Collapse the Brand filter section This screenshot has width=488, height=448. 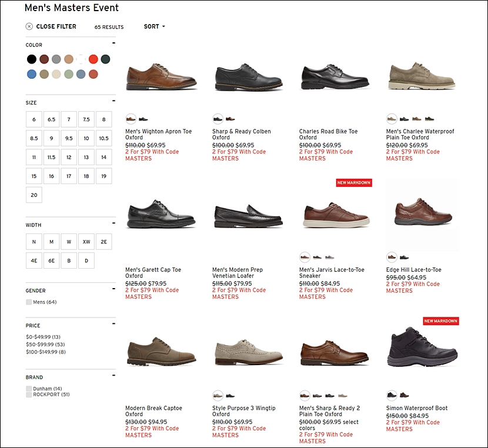[x=113, y=376]
